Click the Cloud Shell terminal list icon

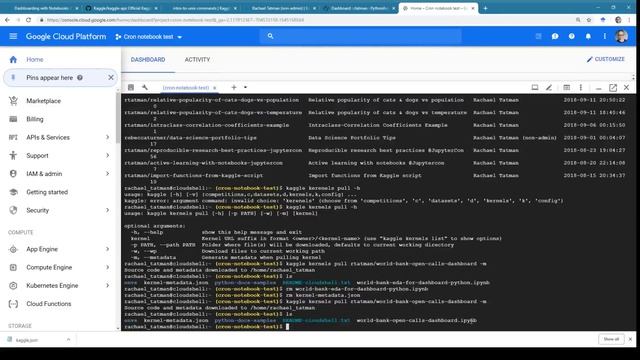pos(131,87)
